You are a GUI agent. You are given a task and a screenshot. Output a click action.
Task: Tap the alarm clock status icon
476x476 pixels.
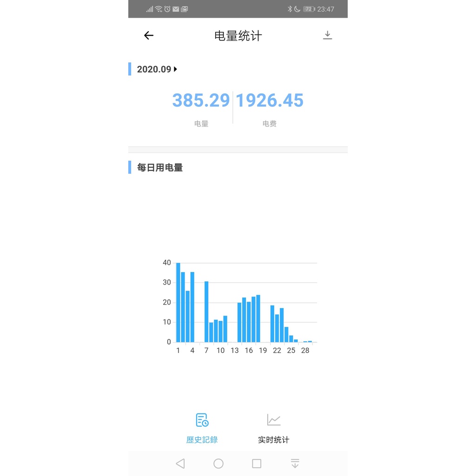(167, 9)
